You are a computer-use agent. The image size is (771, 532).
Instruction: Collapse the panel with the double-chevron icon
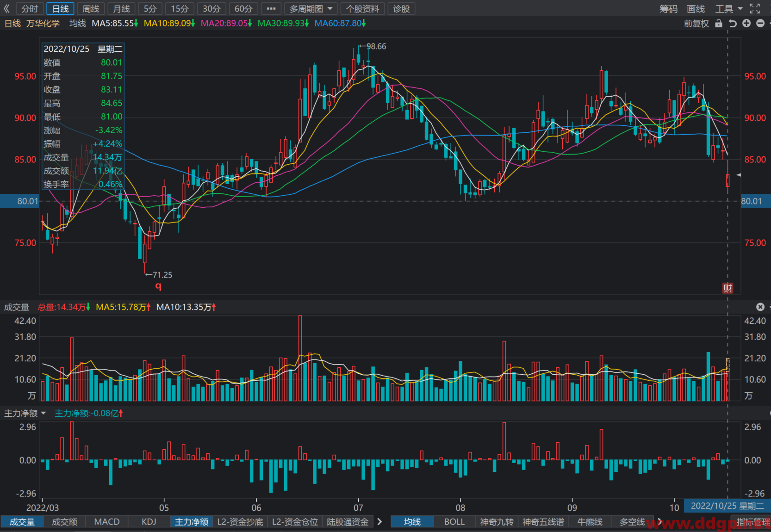click(x=6, y=9)
